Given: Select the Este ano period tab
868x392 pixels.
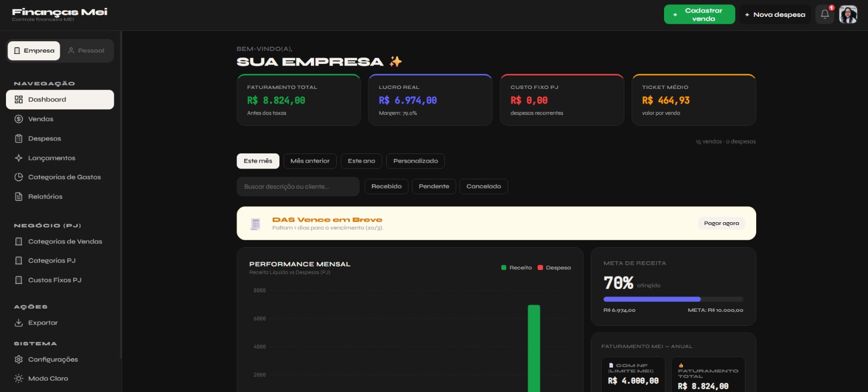Looking at the screenshot, I should point(361,161).
